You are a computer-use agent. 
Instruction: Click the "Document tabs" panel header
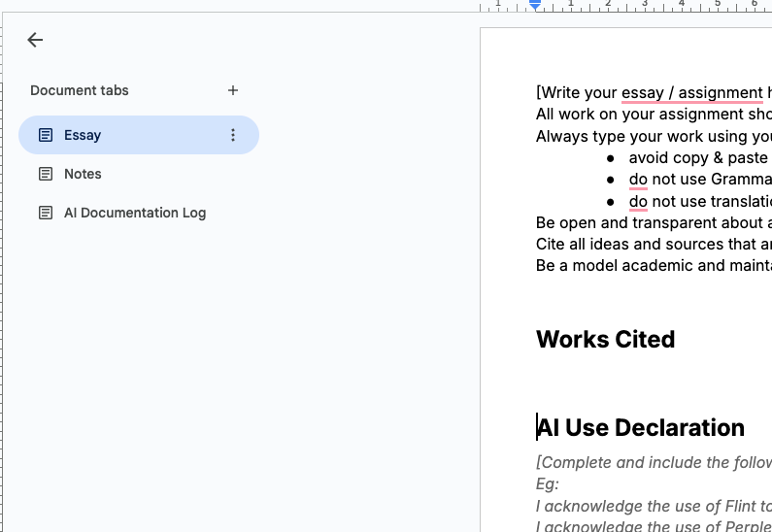(x=80, y=90)
